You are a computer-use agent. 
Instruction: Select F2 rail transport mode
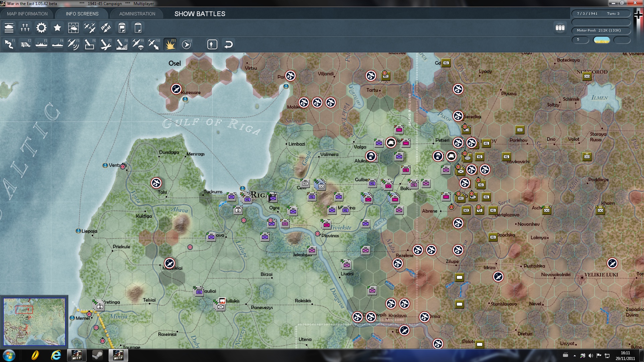coord(25,44)
